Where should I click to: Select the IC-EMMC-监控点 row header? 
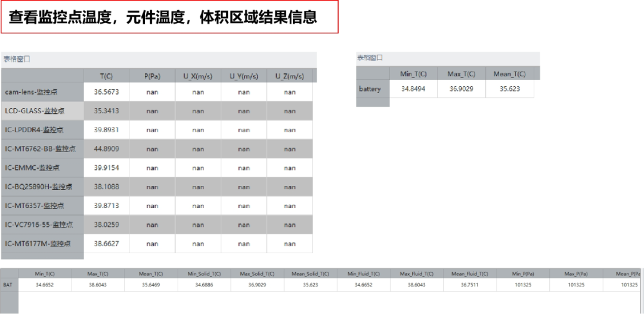(x=43, y=167)
